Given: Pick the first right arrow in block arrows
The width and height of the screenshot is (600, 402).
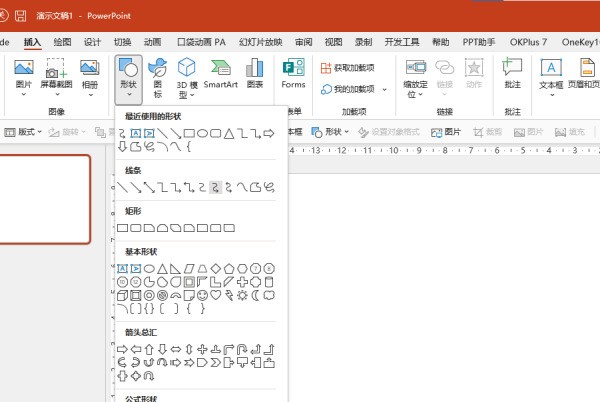Looking at the screenshot, I should [x=123, y=349].
